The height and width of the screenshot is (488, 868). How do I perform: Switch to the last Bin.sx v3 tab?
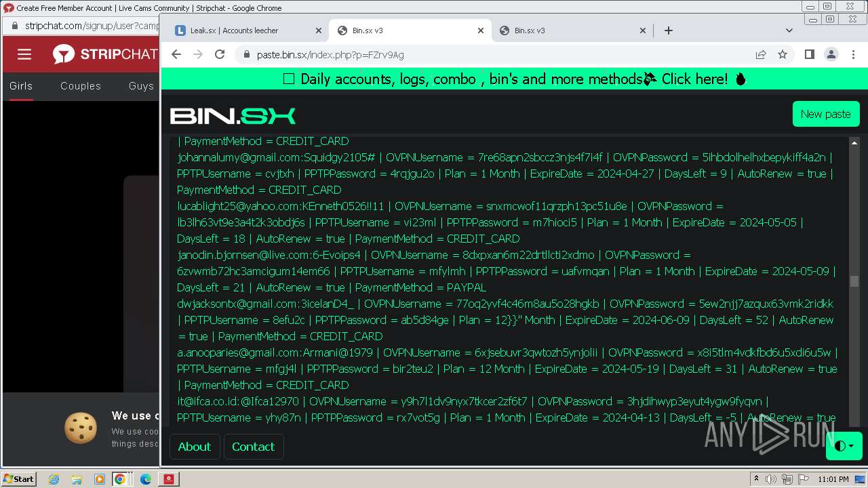tap(572, 30)
